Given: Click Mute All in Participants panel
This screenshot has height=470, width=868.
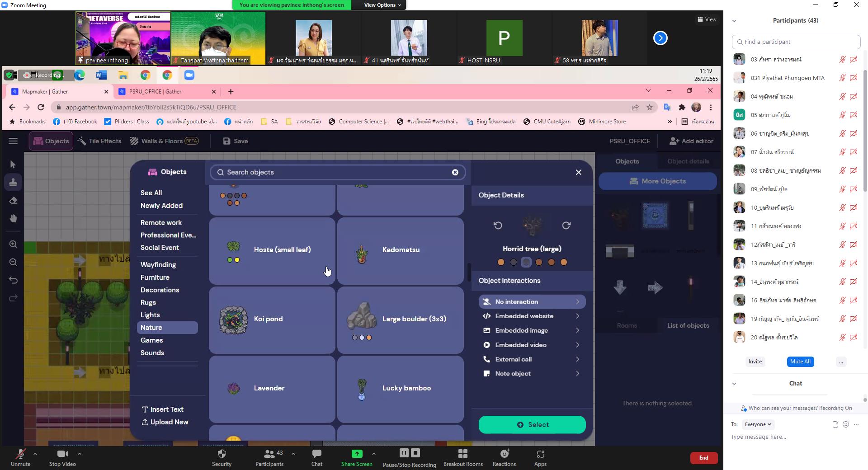Looking at the screenshot, I should (800, 362).
